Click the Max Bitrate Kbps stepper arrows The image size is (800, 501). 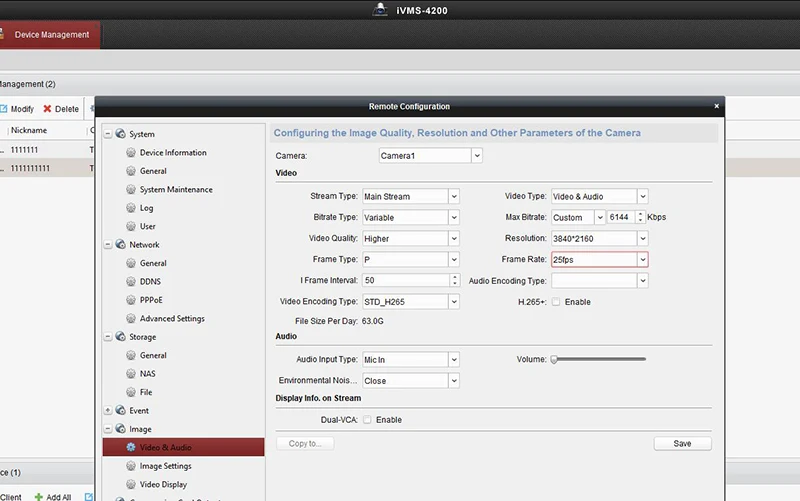(640, 217)
